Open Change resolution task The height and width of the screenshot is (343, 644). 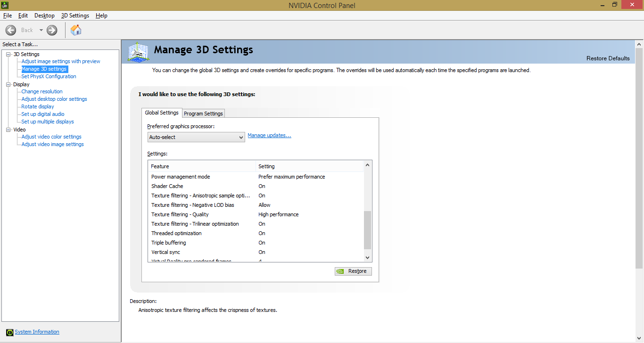(x=42, y=91)
